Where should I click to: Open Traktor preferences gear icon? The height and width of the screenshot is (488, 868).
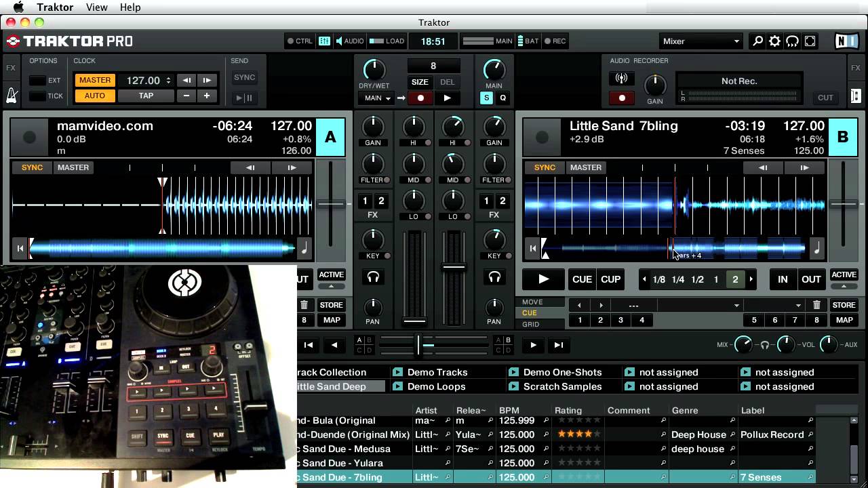tap(775, 41)
